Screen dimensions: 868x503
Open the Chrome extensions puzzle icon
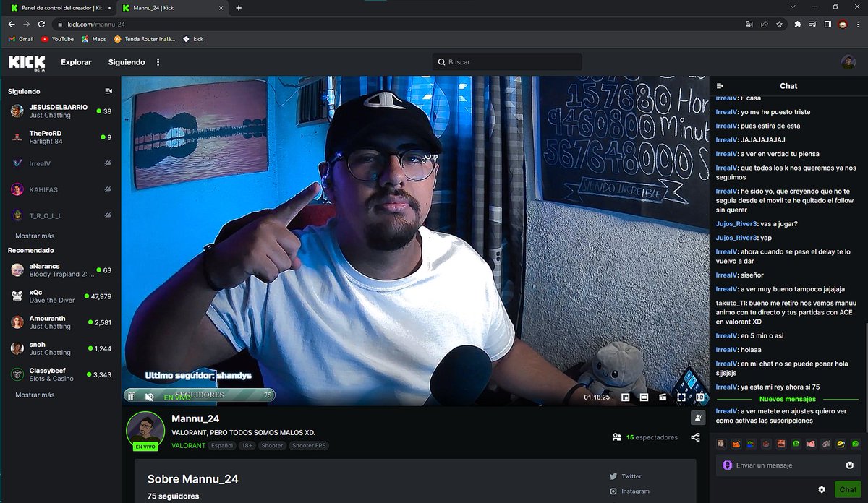pyautogui.click(x=797, y=24)
